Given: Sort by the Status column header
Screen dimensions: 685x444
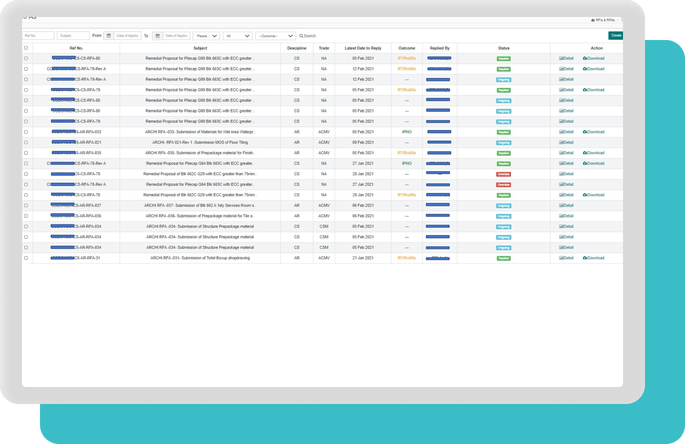Looking at the screenshot, I should coord(503,47).
